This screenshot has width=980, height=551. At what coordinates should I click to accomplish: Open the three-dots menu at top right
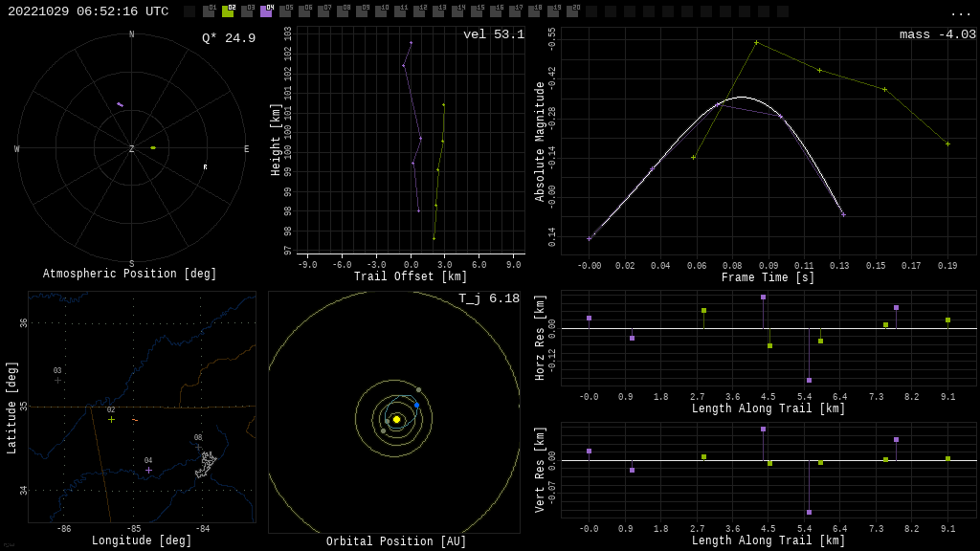960,12
